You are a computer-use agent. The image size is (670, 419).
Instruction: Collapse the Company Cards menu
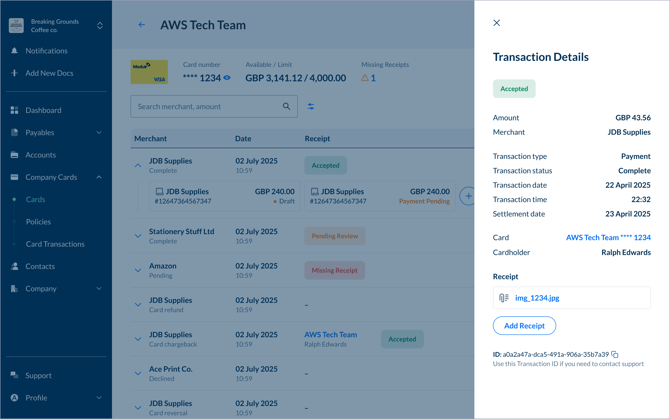[x=99, y=177]
